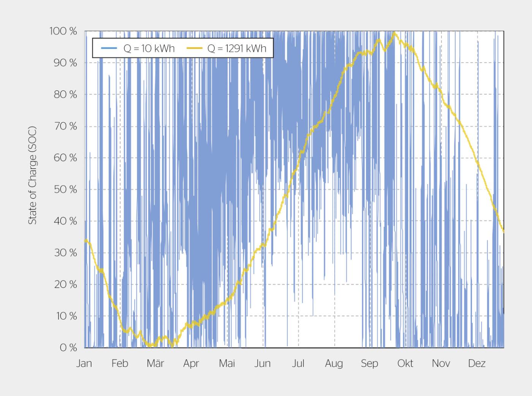
Task: Click the Jan x-axis label
Action: (84, 363)
